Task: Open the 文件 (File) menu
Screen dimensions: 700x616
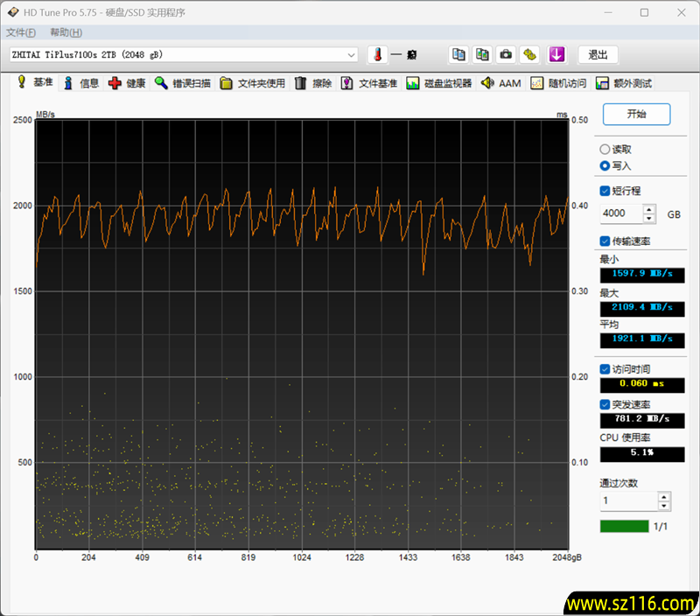Action: (x=19, y=31)
